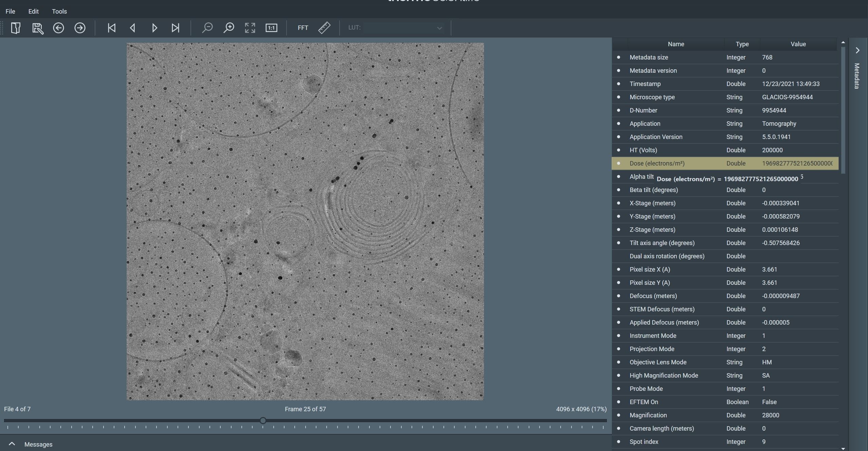
Task: Click the frame slider handle
Action: 263,421
